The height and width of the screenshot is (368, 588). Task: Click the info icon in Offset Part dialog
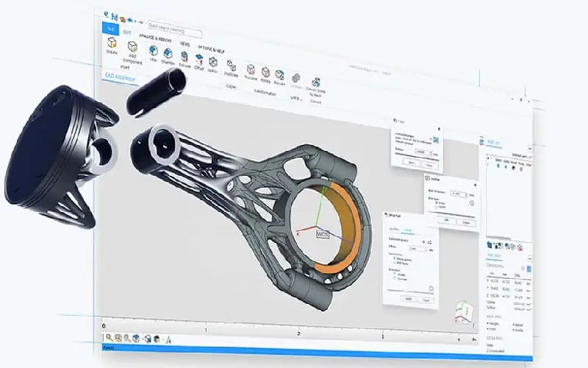coord(431,289)
